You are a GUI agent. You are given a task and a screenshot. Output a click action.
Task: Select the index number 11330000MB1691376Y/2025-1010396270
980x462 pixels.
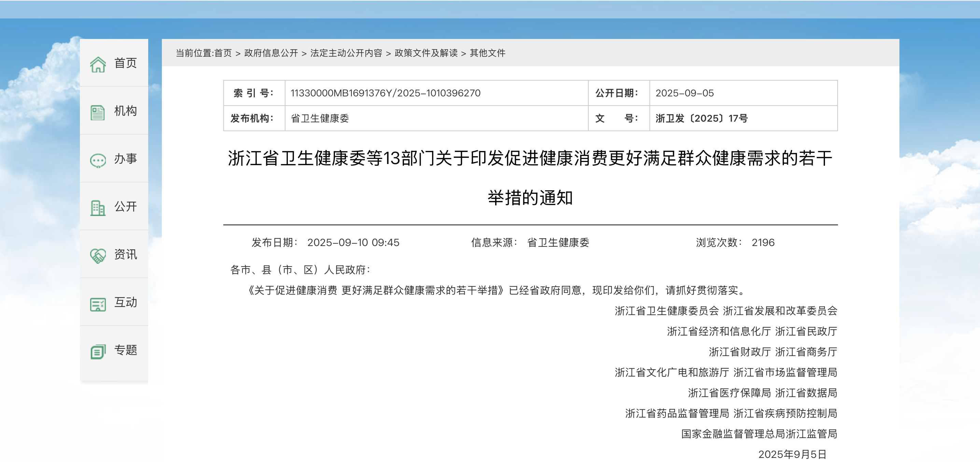386,93
